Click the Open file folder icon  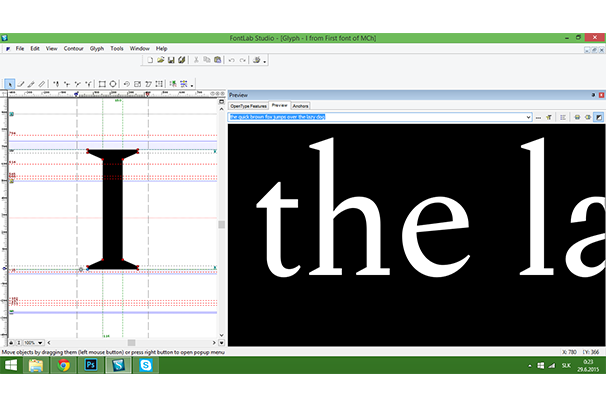[x=159, y=60]
